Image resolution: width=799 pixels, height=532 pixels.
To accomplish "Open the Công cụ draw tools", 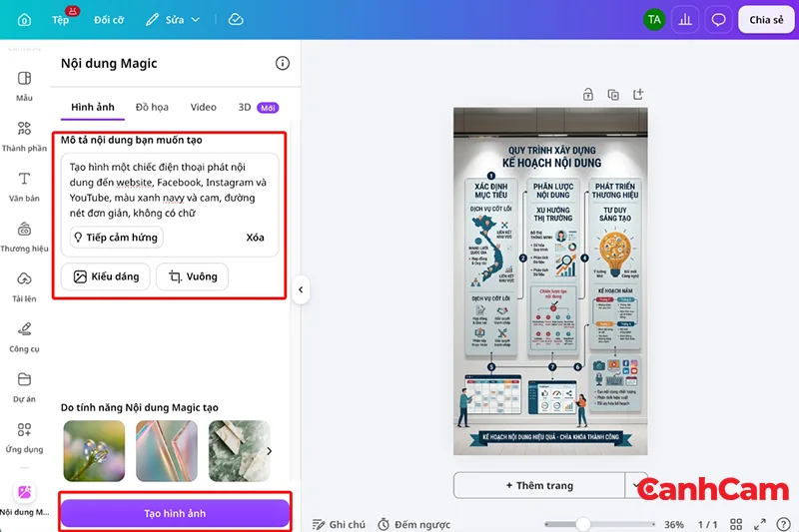I will pos(24,337).
